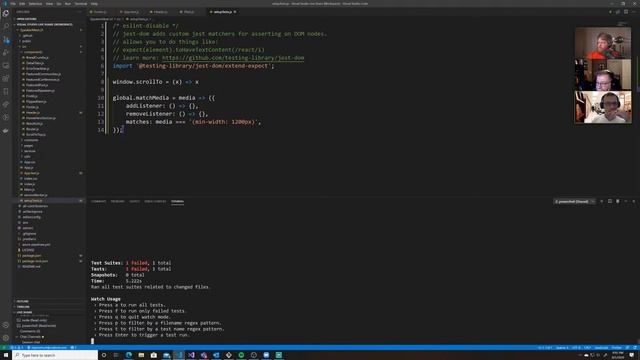Screen dimensions: 640x360
Task: Click code line 'window.scrollTo = (x) => x'
Action: click(x=156, y=82)
